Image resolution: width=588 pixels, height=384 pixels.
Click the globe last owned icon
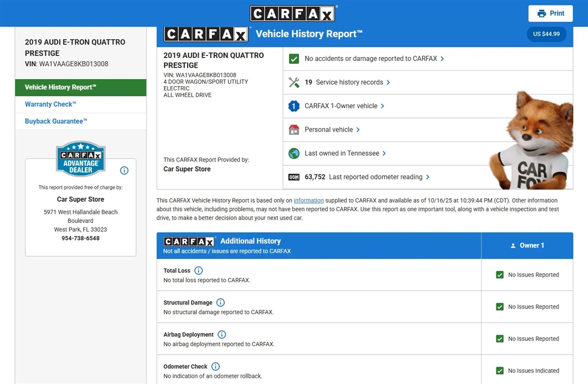(294, 153)
